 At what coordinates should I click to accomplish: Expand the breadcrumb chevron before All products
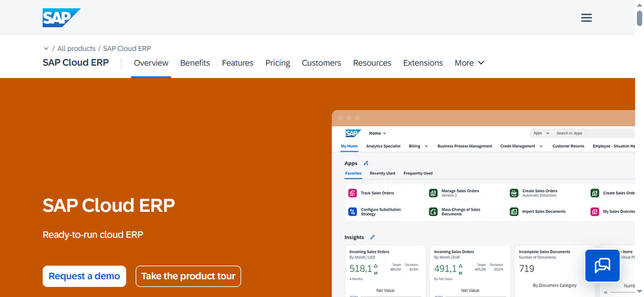point(46,49)
